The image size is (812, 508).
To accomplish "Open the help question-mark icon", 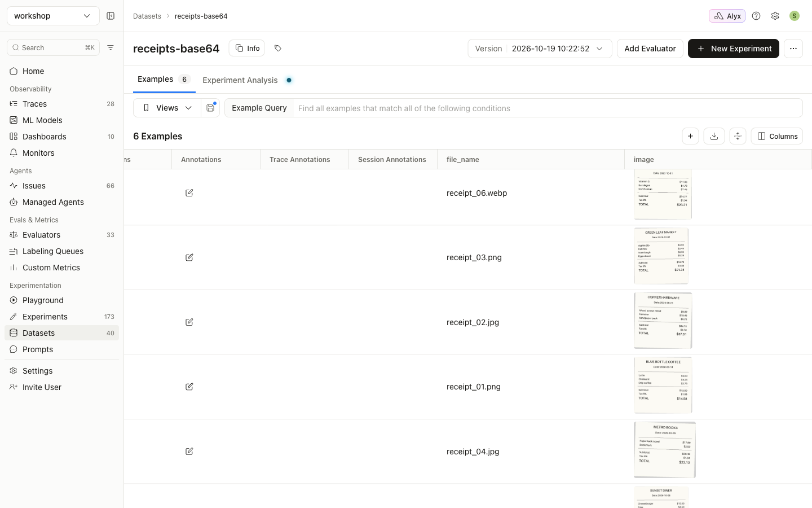I will pyautogui.click(x=756, y=16).
